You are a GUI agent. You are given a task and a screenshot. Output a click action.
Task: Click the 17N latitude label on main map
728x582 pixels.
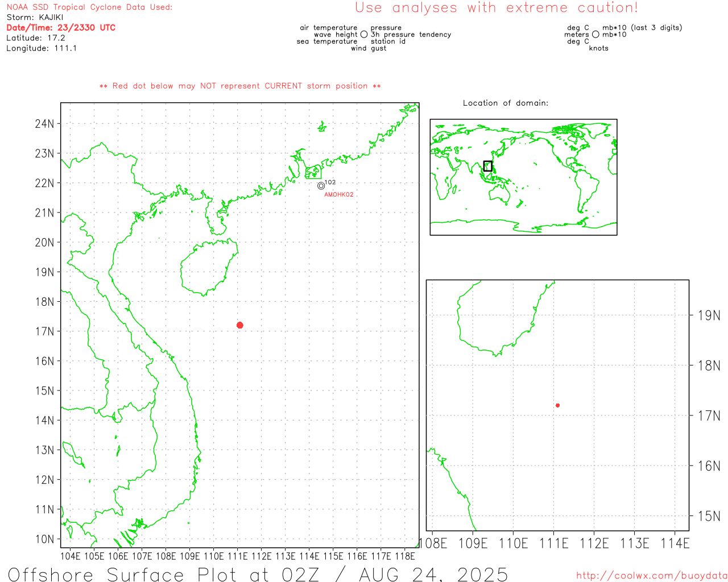(44, 331)
